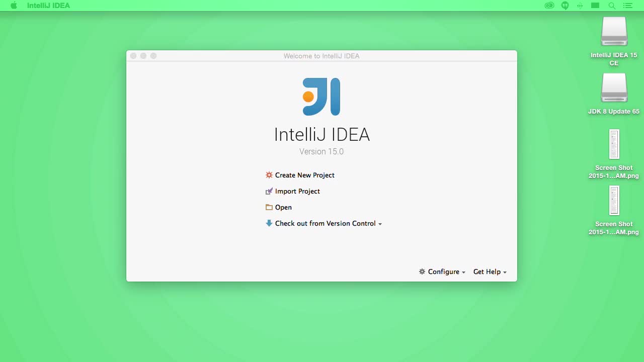Open the Apple menu

click(x=14, y=6)
